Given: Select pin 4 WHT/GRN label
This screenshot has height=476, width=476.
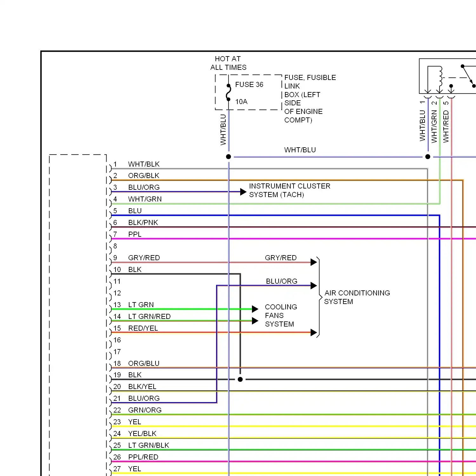Looking at the screenshot, I should coord(145,199).
